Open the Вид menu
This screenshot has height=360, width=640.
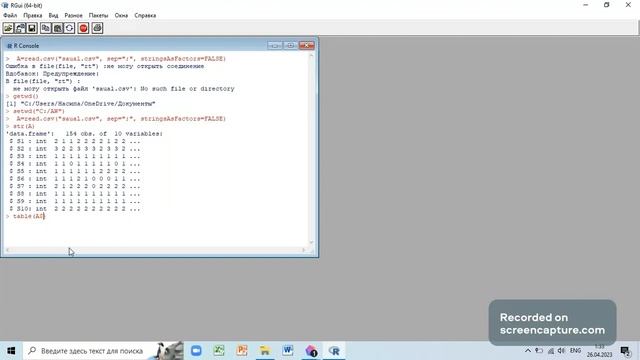[53, 16]
